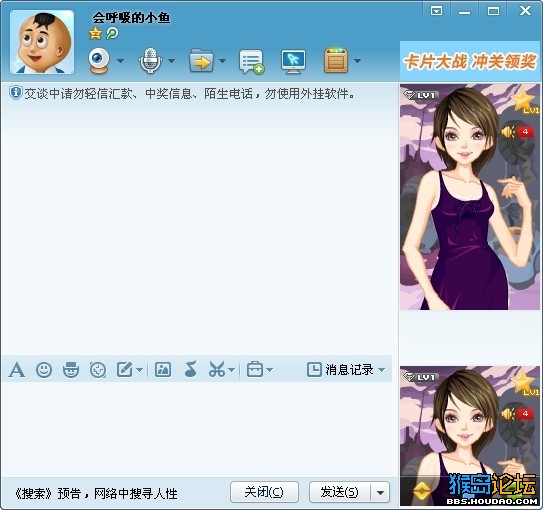Open contact avatar of 会呼吸的小鱼
Viewport: 543px width, 510px height.
[x=42, y=42]
